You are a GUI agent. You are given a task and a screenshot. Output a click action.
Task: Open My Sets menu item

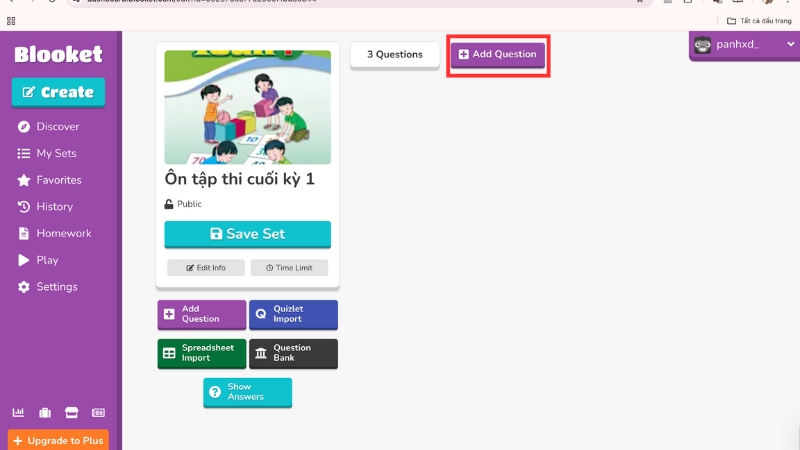(56, 153)
